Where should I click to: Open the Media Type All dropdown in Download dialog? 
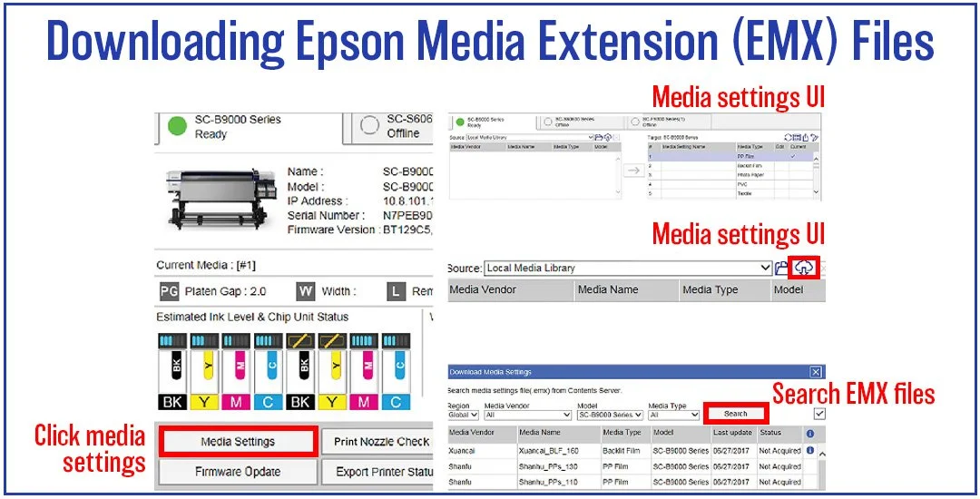(x=673, y=415)
